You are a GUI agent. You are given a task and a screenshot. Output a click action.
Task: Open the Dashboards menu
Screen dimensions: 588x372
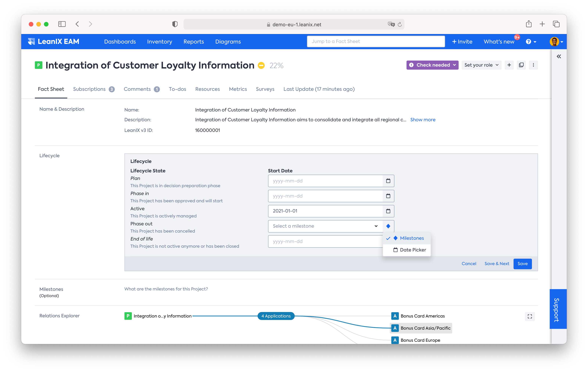coord(120,42)
